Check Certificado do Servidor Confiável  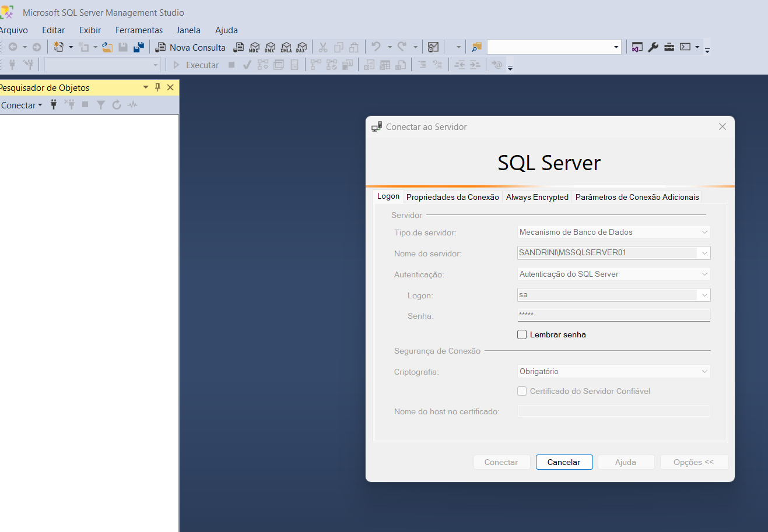click(522, 391)
